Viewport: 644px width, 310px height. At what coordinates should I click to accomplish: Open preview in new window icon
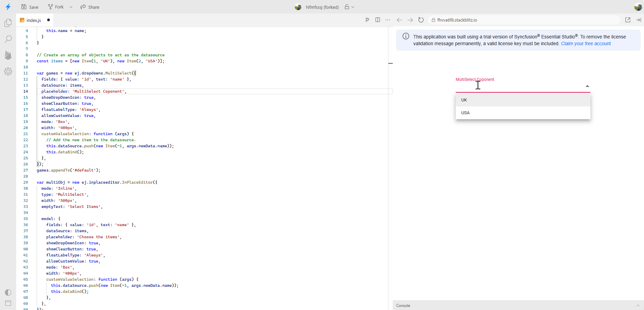(628, 20)
